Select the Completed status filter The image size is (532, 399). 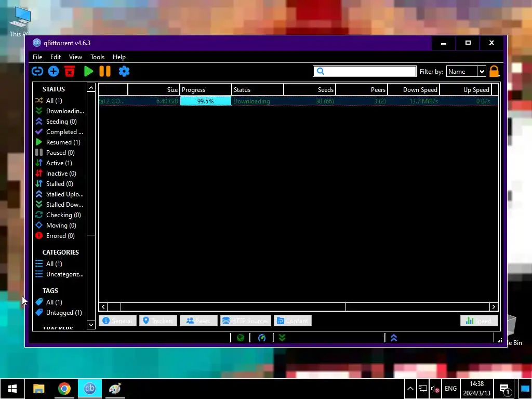tap(59, 132)
